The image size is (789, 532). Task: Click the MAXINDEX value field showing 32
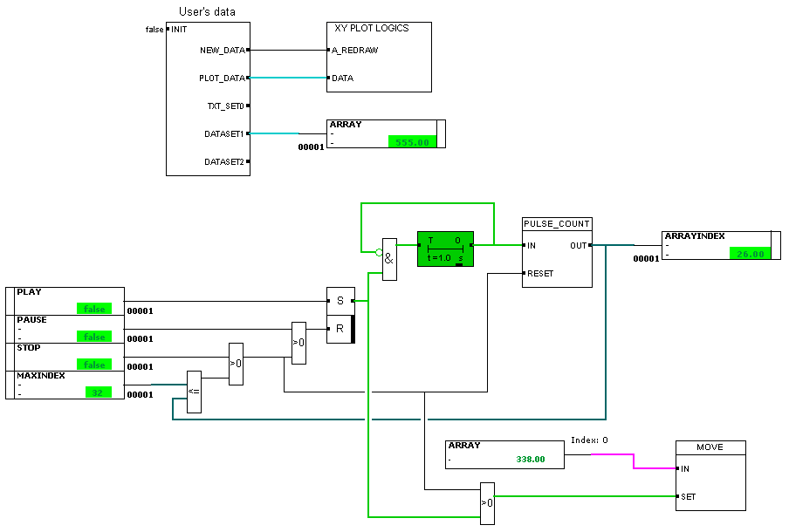coord(97,392)
